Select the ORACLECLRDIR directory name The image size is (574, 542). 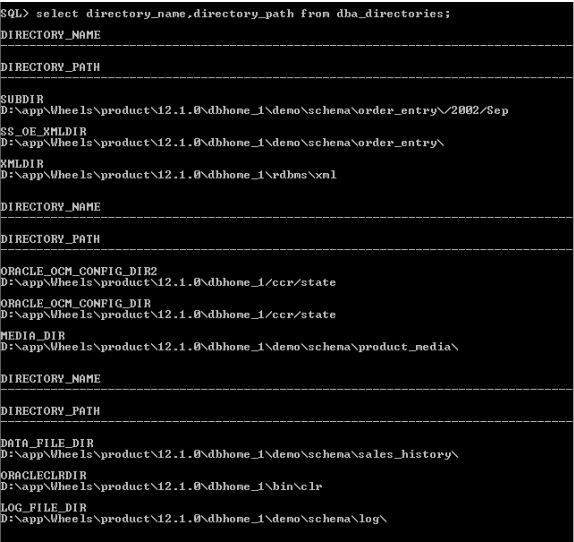pyautogui.click(x=44, y=475)
